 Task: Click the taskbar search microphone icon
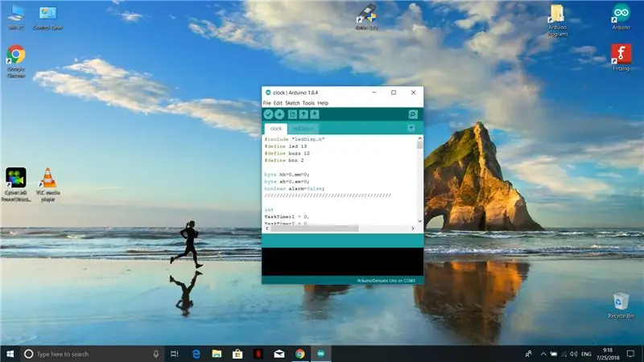[x=156, y=354]
